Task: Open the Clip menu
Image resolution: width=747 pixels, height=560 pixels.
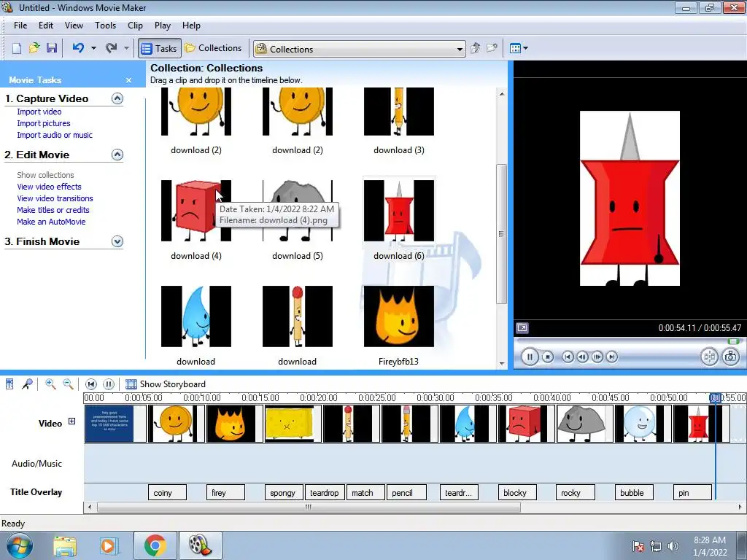Action: (135, 26)
